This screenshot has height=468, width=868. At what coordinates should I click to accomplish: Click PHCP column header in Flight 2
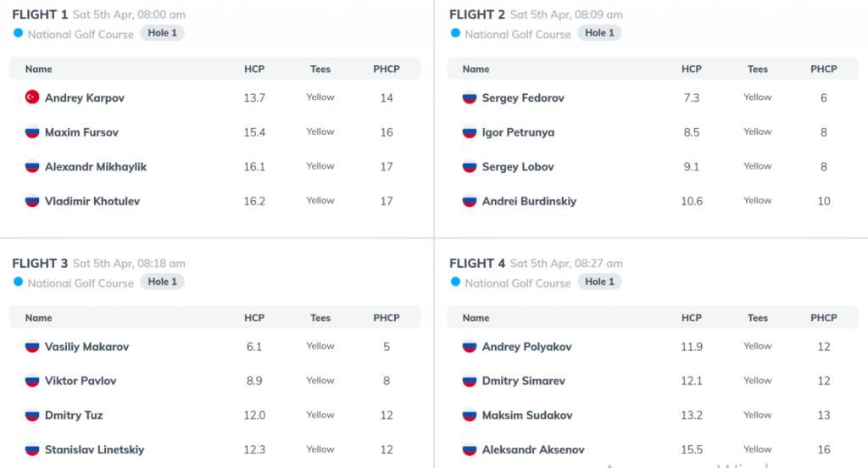[x=824, y=70]
